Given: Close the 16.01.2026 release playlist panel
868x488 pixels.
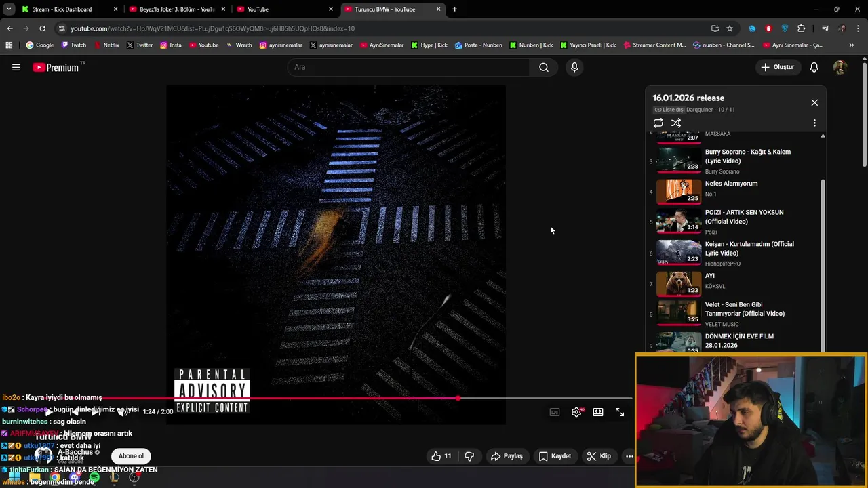Looking at the screenshot, I should point(814,102).
